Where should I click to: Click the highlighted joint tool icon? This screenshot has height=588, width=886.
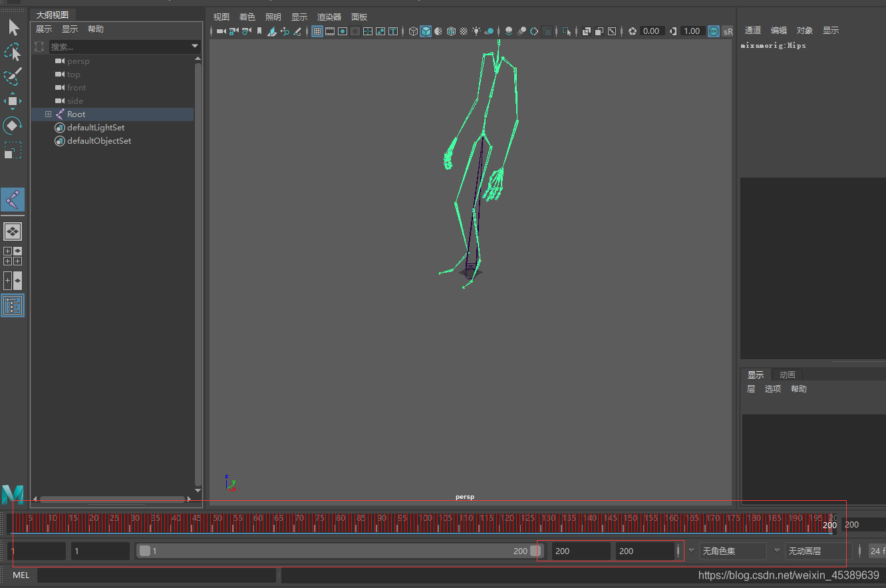(x=13, y=200)
